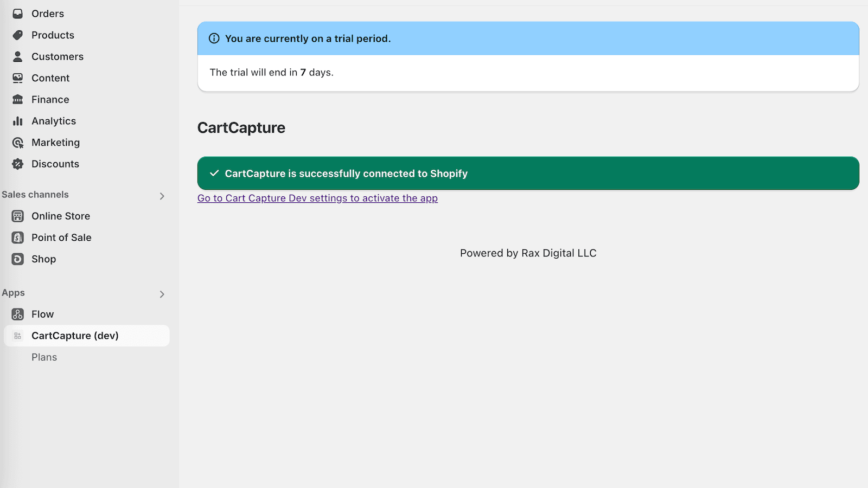Viewport: 868px width, 488px height.
Task: Expand the Apps section chevron
Action: (x=162, y=294)
